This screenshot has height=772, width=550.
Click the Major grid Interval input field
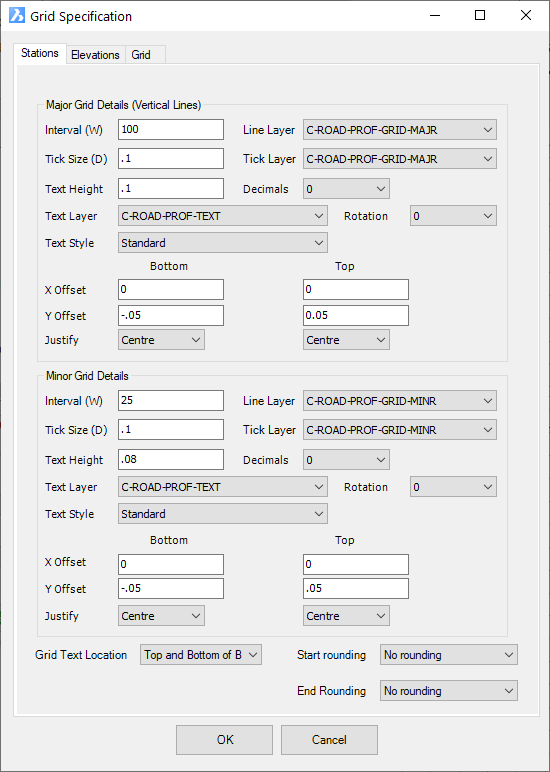[171, 129]
